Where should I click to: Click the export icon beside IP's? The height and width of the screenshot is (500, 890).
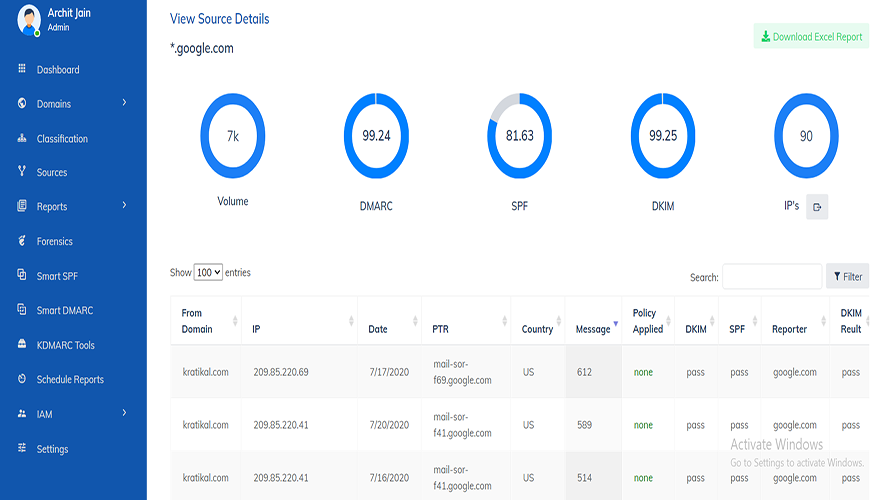coord(817,207)
